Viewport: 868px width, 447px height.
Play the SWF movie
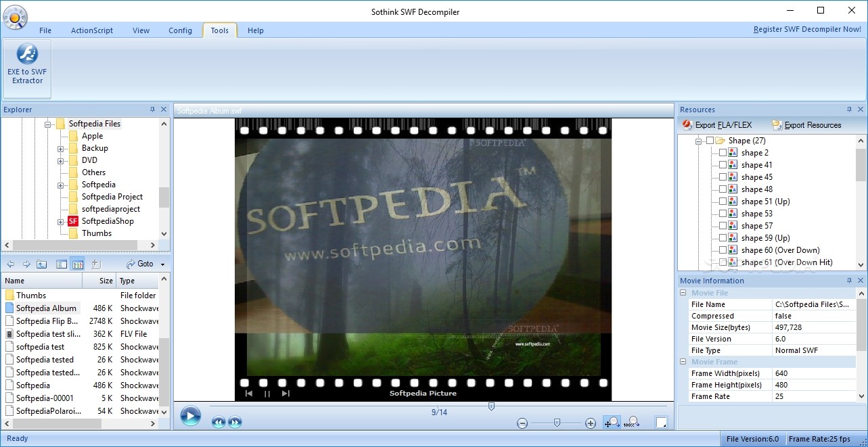(x=190, y=416)
